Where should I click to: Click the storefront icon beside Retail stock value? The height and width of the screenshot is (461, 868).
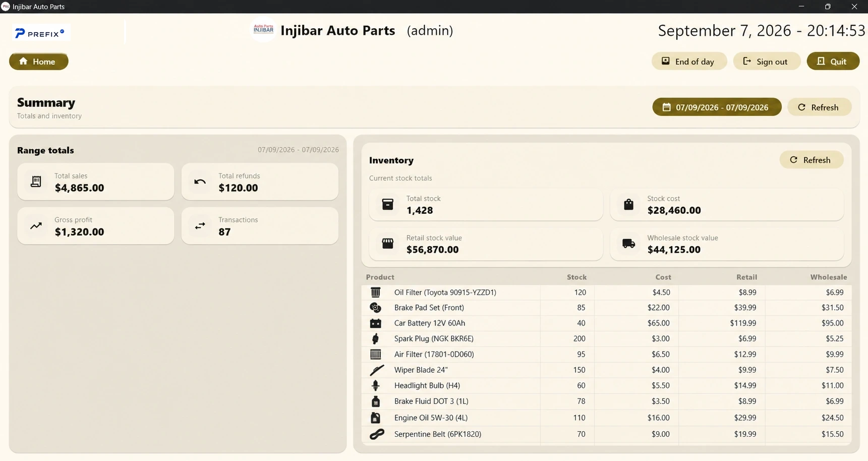click(387, 244)
